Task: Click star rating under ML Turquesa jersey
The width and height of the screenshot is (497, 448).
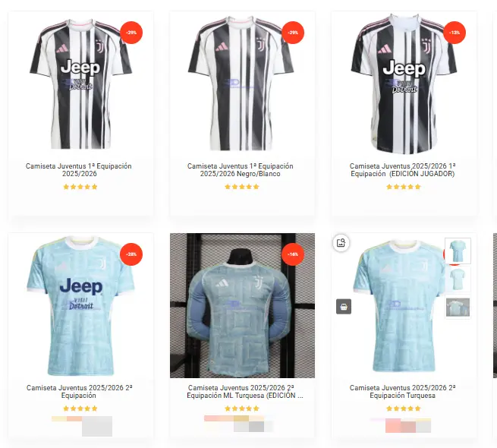Action: [242, 409]
